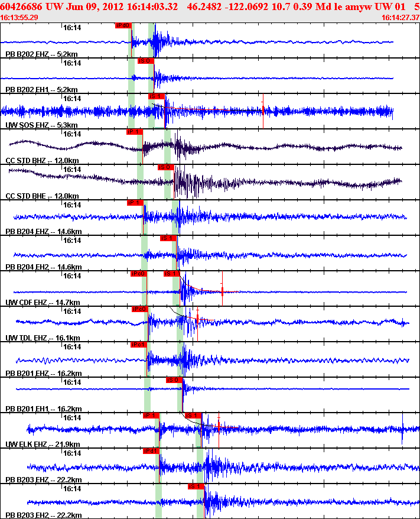
Task: Click the PB B203 EHZ -- 22.2km label
Action: coord(44,479)
